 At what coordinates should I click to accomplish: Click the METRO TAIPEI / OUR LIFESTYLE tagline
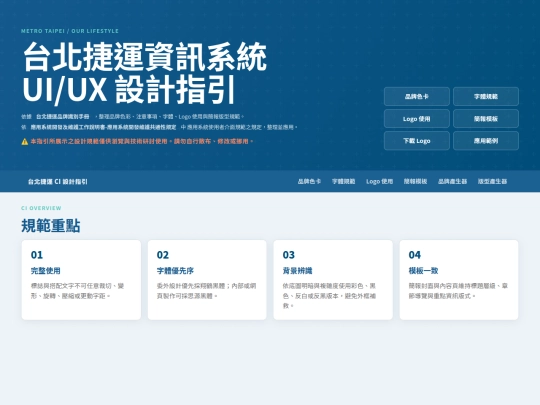[70, 31]
